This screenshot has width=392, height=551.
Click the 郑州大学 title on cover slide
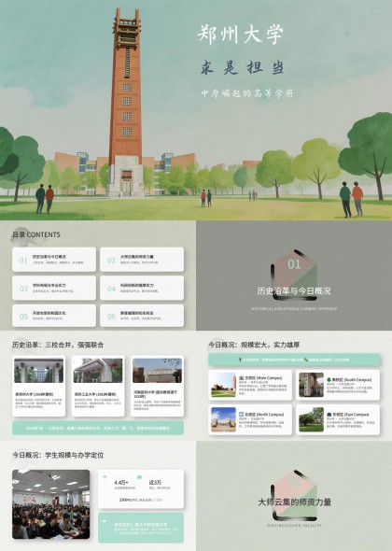coord(240,35)
